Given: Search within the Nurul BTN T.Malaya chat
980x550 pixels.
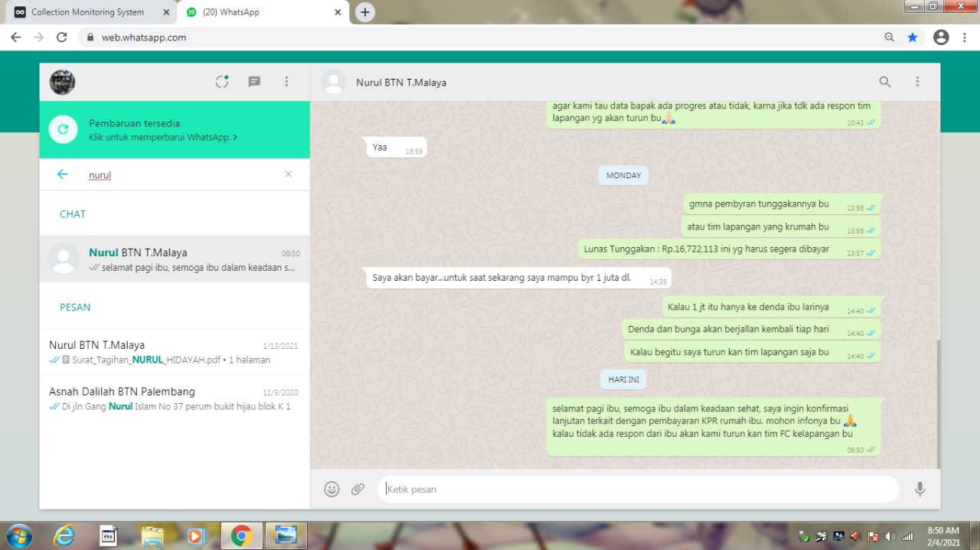Looking at the screenshot, I should 884,82.
